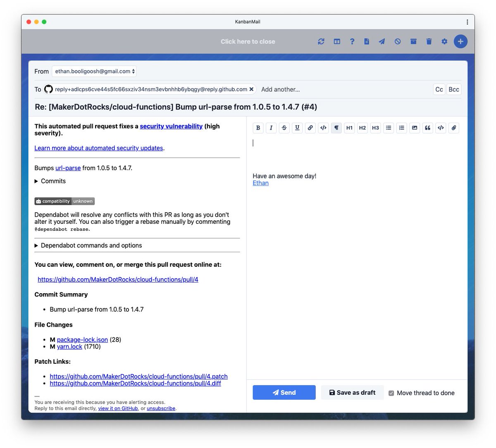Toggle Move thread to done checkbox
This screenshot has height=448, width=496.
pos(391,393)
